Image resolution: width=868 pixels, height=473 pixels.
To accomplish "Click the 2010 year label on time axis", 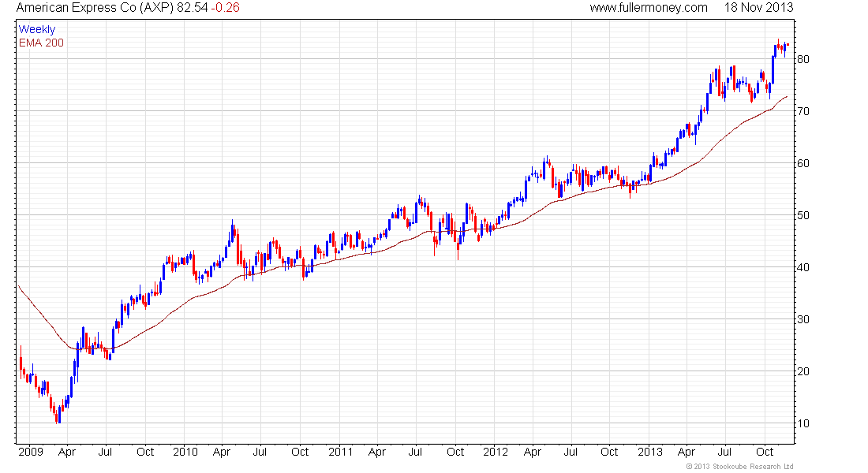I will click(x=185, y=452).
